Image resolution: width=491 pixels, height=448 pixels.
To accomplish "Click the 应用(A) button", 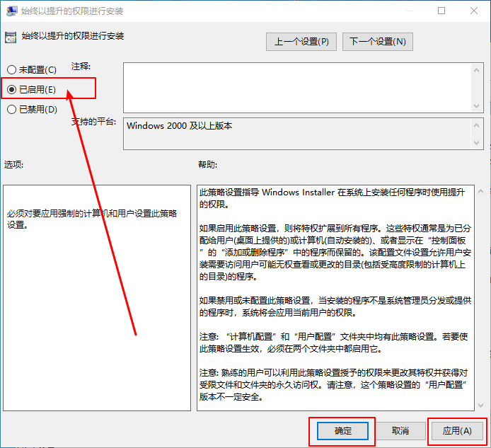I will coord(456,430).
